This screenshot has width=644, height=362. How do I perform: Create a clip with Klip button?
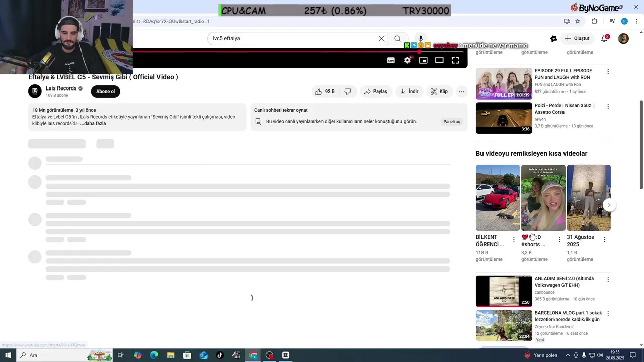point(439,92)
